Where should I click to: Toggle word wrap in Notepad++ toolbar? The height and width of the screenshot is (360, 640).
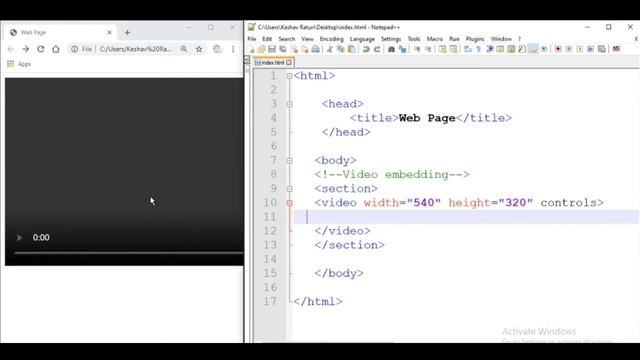[468, 49]
